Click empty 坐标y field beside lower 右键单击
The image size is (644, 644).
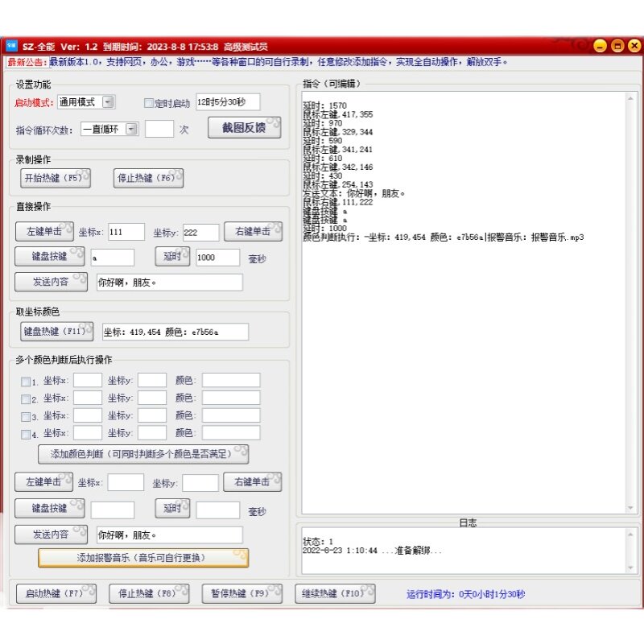click(x=200, y=483)
